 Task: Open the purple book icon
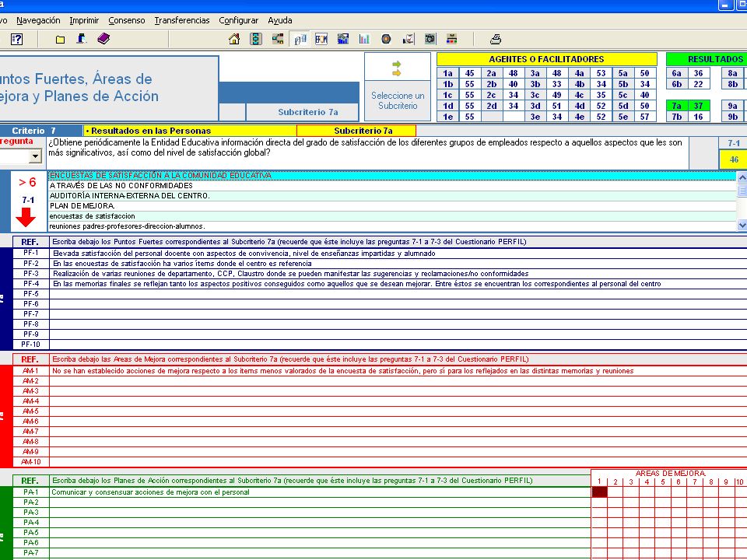(103, 39)
